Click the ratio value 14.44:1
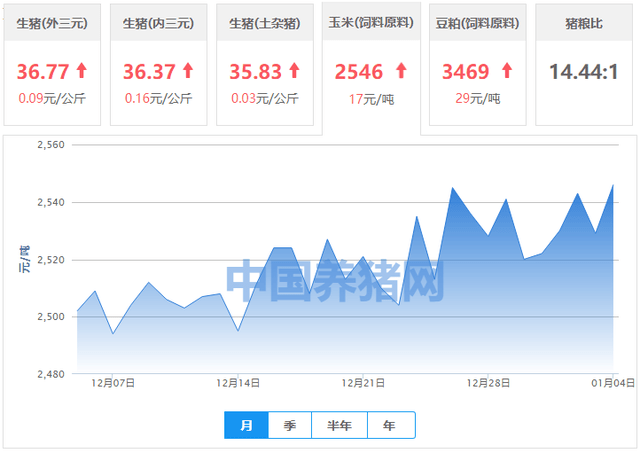This screenshot has width=640, height=453. click(x=584, y=72)
